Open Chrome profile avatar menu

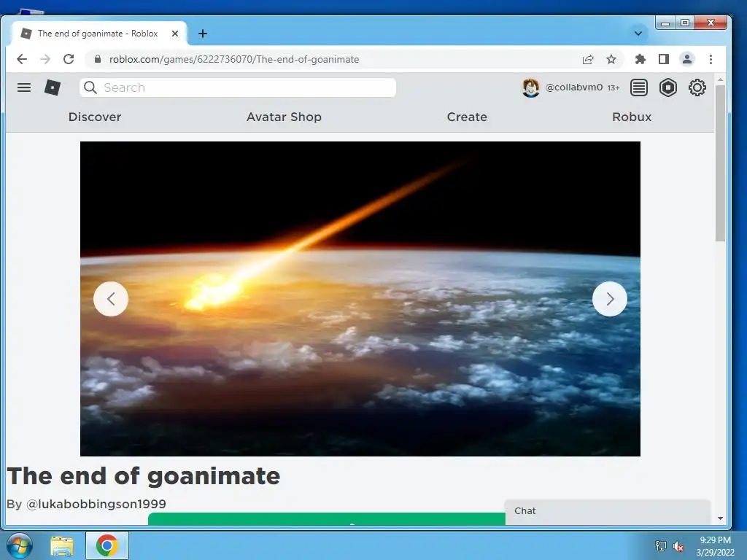coord(687,59)
